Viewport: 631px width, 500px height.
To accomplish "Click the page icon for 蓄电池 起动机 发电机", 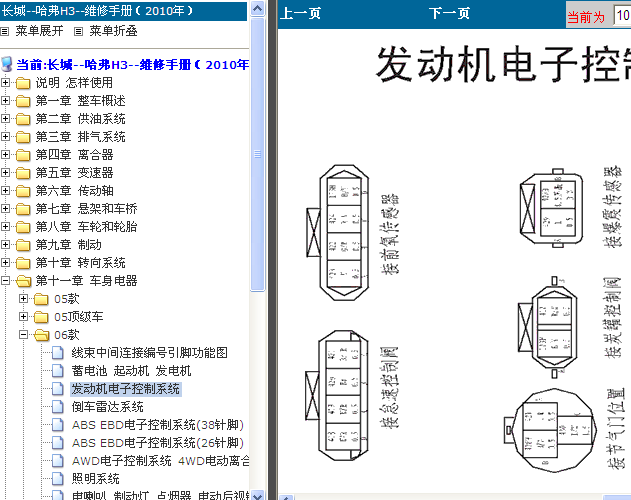I will tap(58, 371).
